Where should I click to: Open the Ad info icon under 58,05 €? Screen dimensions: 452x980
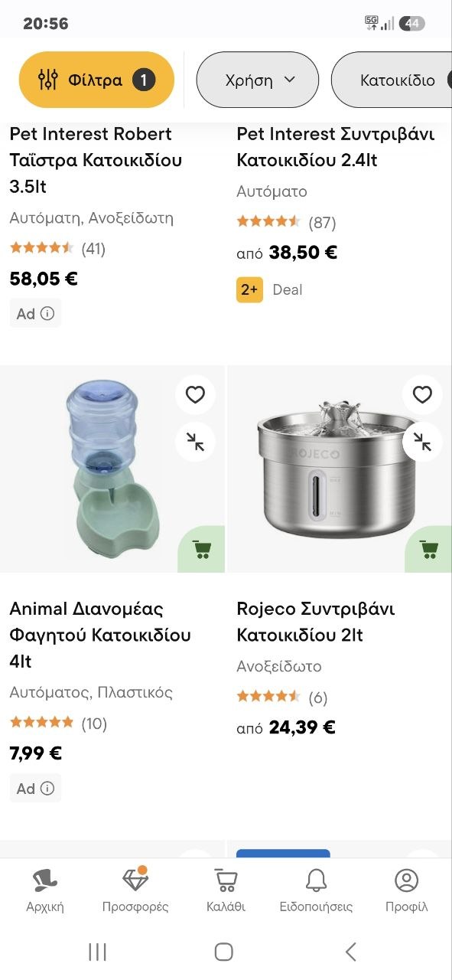(x=47, y=313)
